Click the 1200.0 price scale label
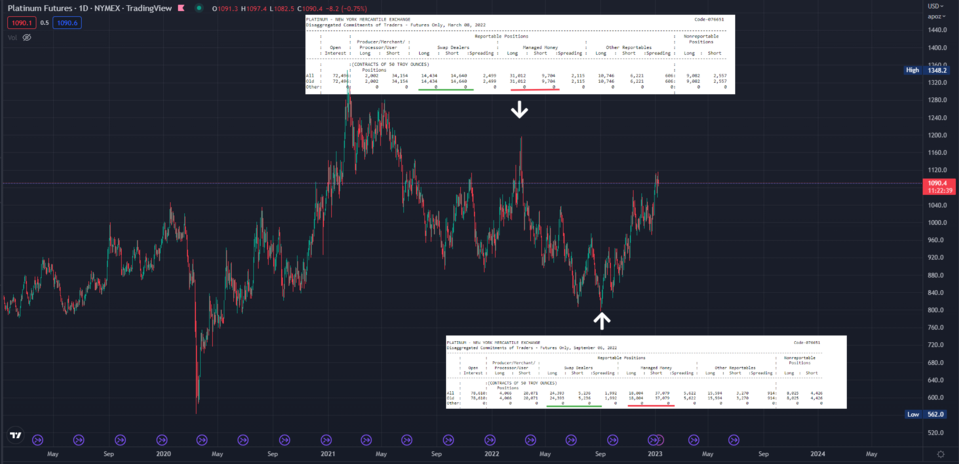959x464 pixels. pyautogui.click(x=936, y=135)
